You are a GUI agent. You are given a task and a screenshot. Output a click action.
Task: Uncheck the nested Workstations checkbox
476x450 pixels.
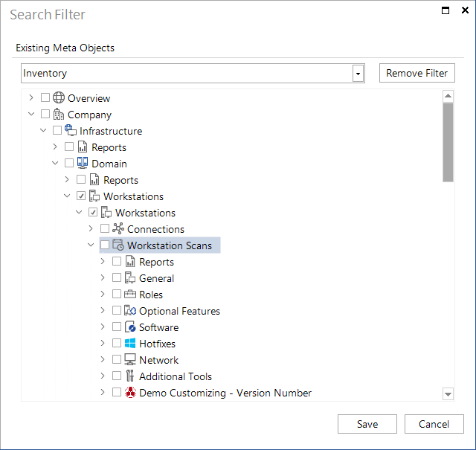[92, 212]
